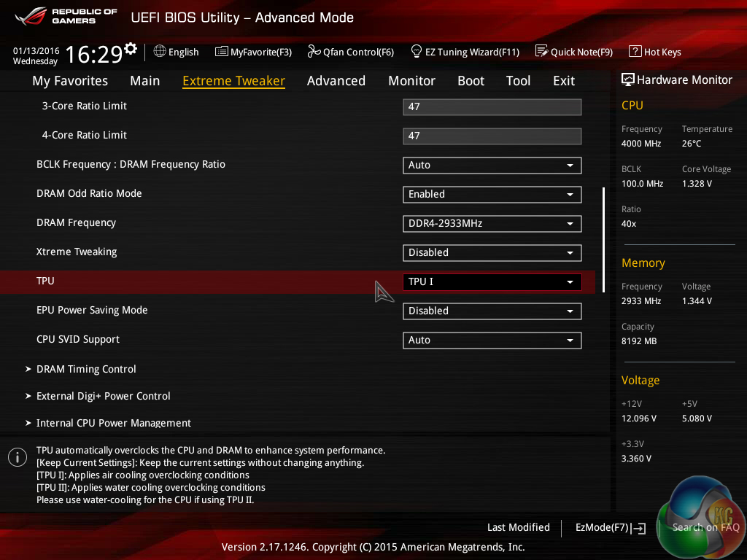This screenshot has height=560, width=747.
Task: Click the Memory section heading
Action: (x=643, y=262)
